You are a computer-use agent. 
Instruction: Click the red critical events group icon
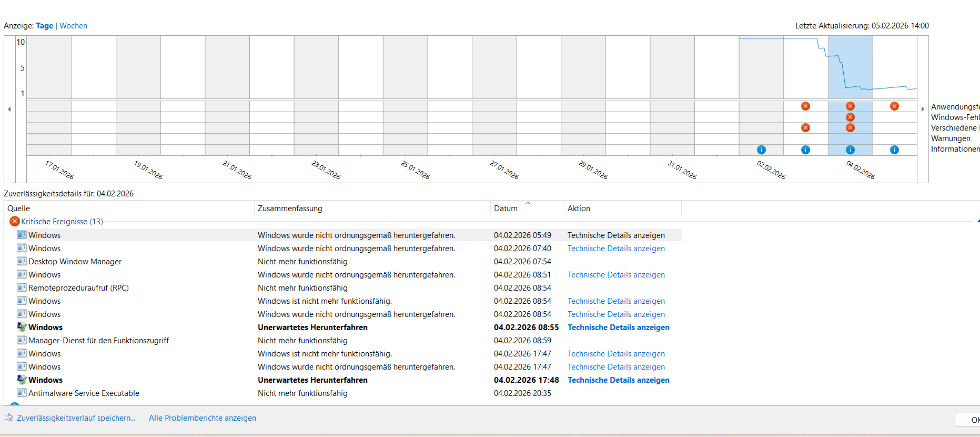(x=15, y=222)
